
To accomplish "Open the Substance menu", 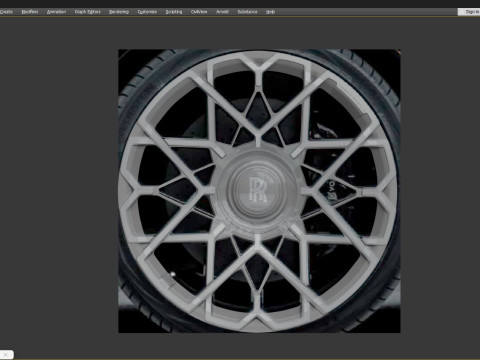I will pyautogui.click(x=247, y=12).
